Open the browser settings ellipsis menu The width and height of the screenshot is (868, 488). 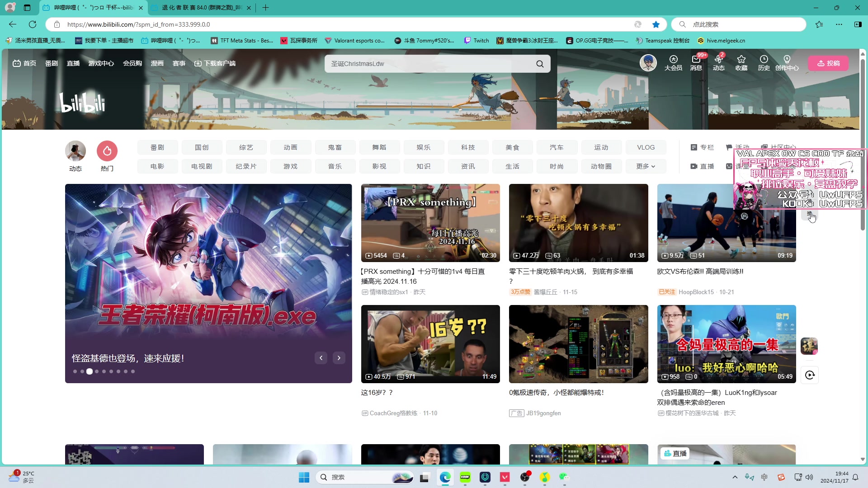click(x=839, y=24)
